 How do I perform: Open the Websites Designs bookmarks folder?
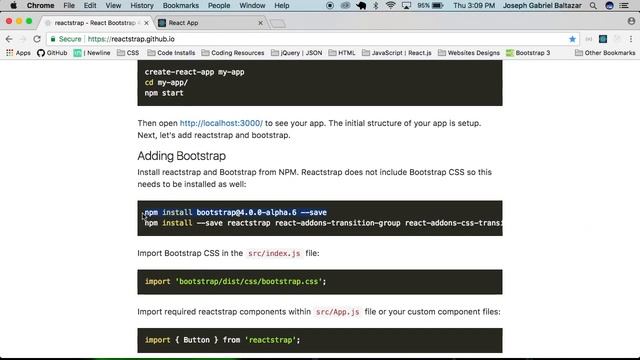click(x=469, y=53)
